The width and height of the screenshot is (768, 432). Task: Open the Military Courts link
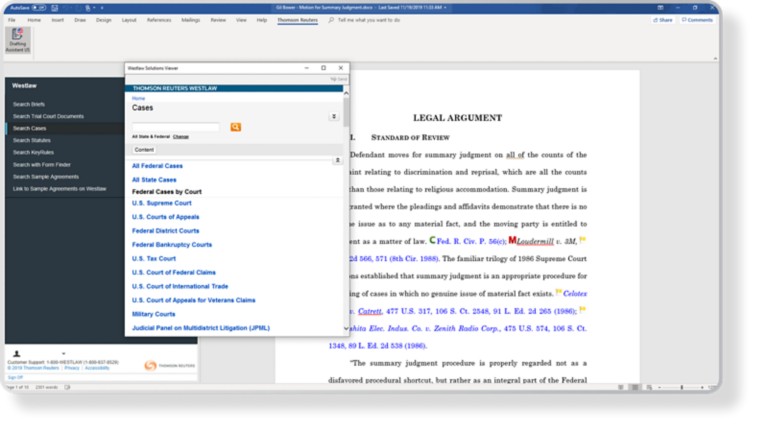tap(153, 314)
